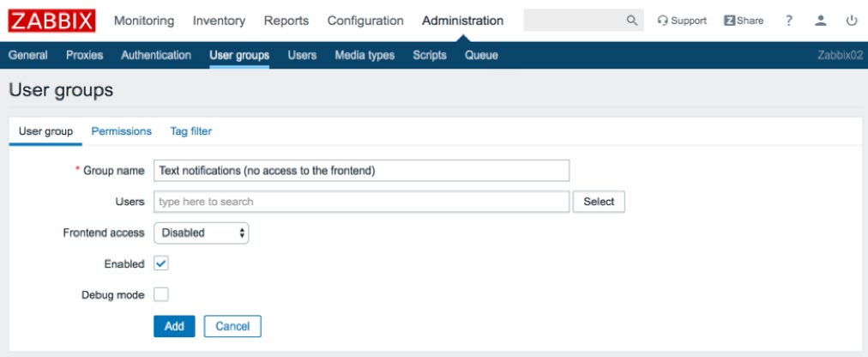868x357 pixels.
Task: Switch to the Tag filter tab
Action: [191, 131]
